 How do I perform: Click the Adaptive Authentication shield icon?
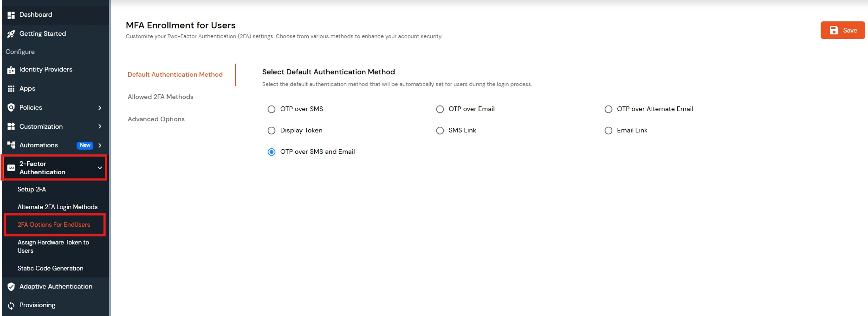[11, 286]
